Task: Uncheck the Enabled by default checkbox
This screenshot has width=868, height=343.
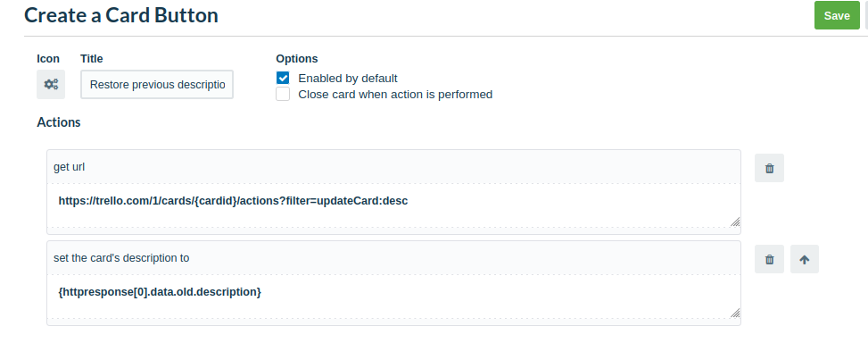Action: click(283, 78)
